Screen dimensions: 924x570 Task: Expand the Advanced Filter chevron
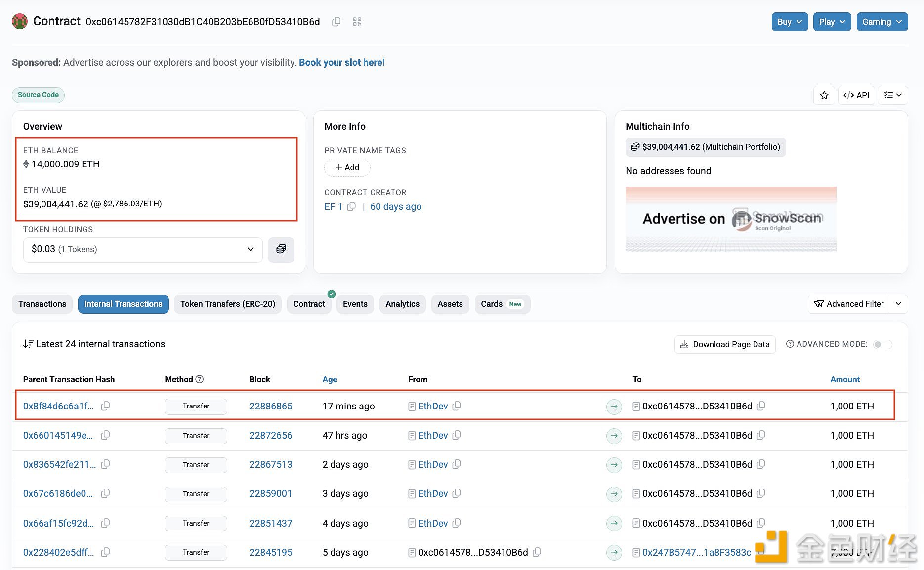pyautogui.click(x=898, y=304)
